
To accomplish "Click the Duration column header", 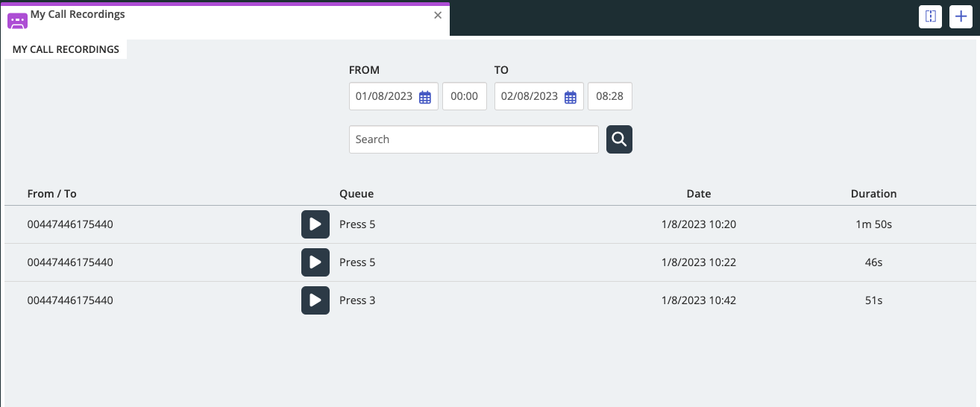I will [x=873, y=194].
